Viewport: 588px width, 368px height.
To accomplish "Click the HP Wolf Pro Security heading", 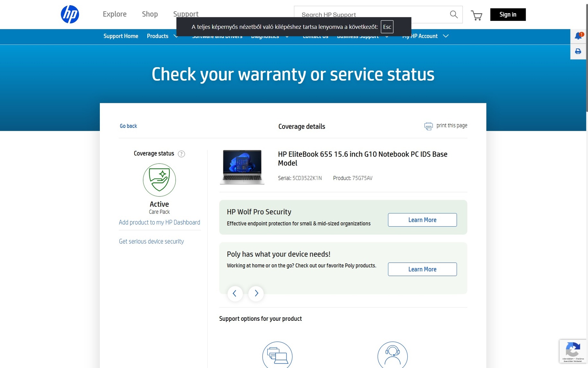I will 259,212.
